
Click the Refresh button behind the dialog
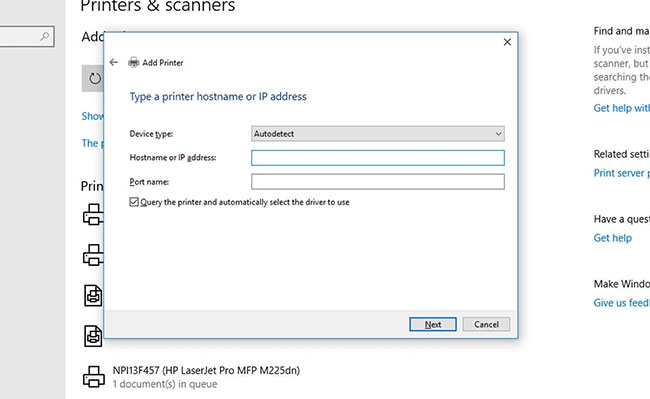[x=93, y=78]
